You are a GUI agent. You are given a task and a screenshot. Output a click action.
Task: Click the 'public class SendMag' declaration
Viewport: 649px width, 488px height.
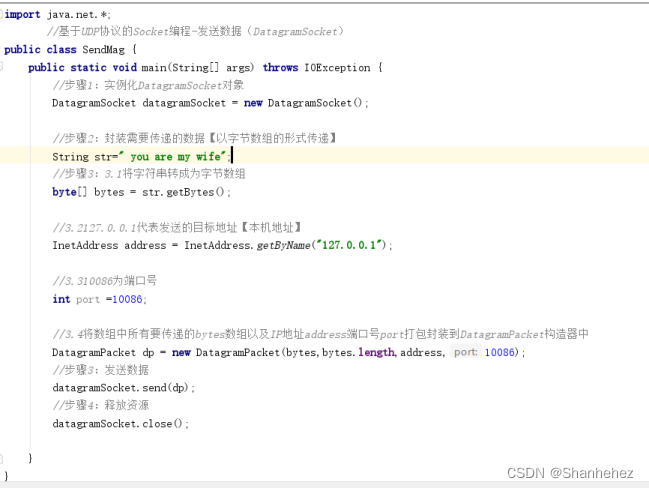(x=64, y=50)
